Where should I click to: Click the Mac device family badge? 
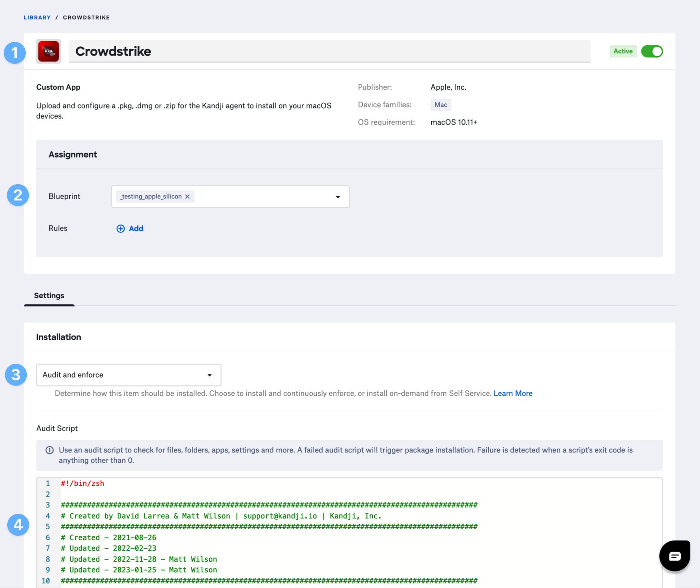click(440, 105)
